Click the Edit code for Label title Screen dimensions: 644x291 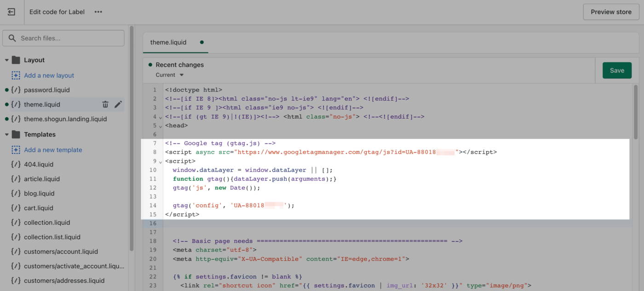[x=57, y=12]
